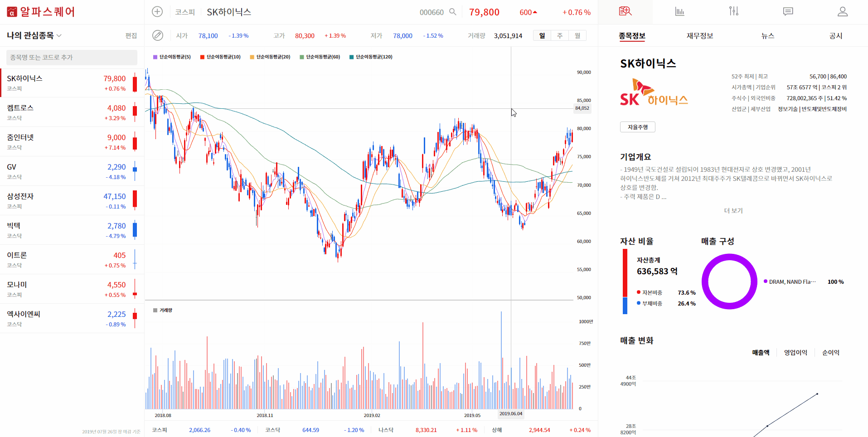Image resolution: width=868 pixels, height=437 pixels.
Task: Switch revenue chart to 영업이익
Action: click(795, 352)
